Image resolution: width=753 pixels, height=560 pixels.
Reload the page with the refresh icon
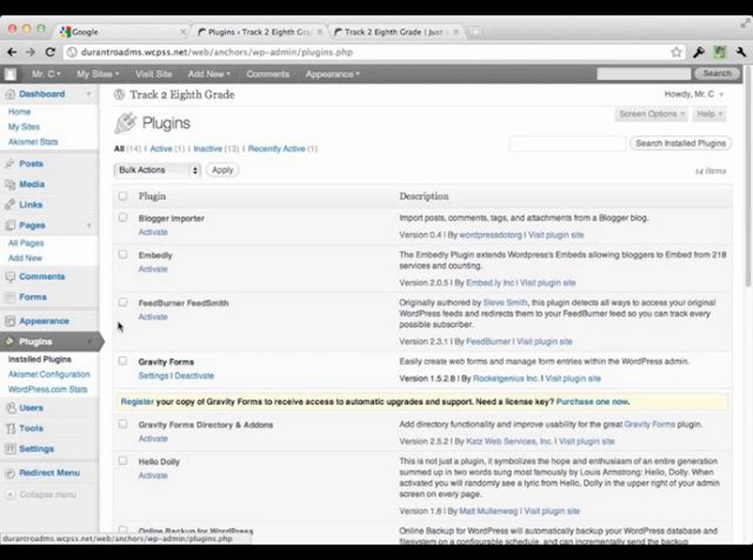[x=50, y=52]
